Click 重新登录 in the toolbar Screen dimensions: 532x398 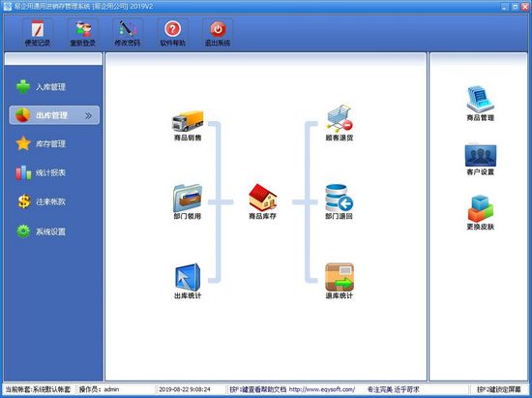(x=83, y=33)
